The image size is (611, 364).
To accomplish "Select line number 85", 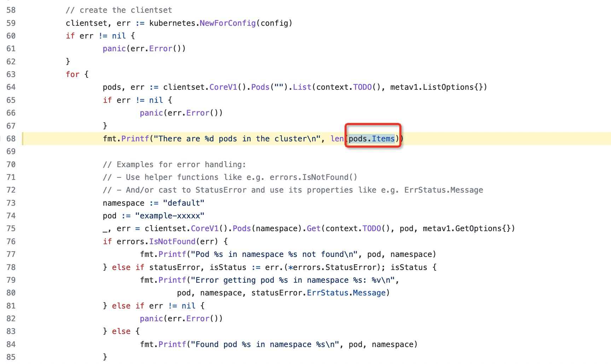I will pos(11,357).
